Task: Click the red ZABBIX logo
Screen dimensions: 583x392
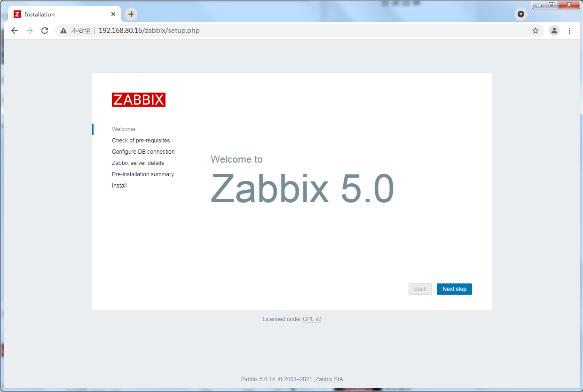Action: [x=139, y=100]
